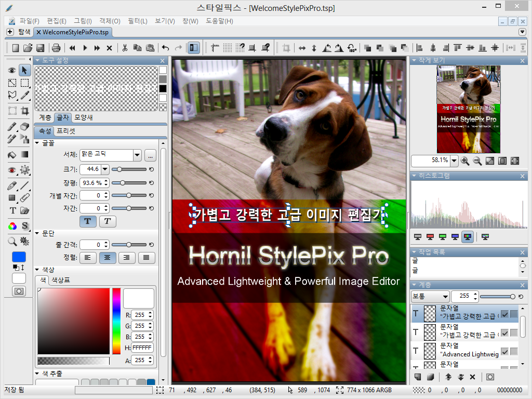Zoom in using the navigator magnifier plus
532x399 pixels.
click(x=465, y=161)
